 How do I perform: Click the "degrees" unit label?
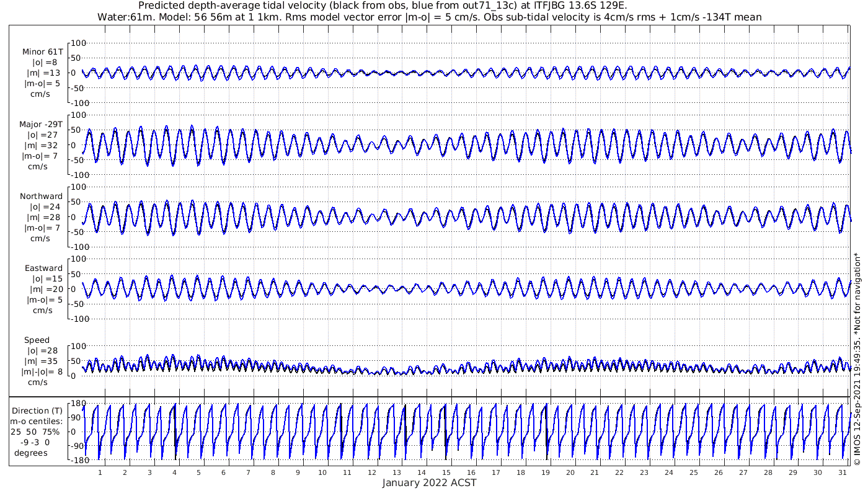coord(31,453)
